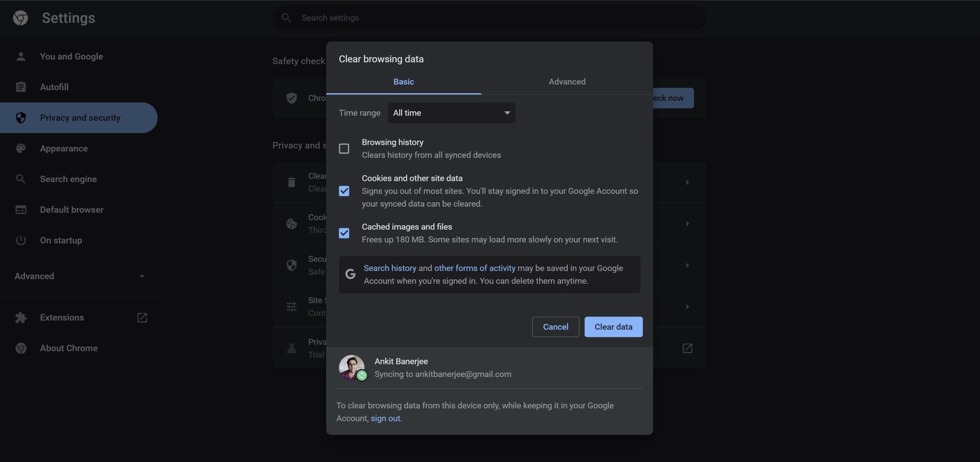Click the Chrome logo icon beside Settings
The image size is (980, 462).
click(x=20, y=18)
